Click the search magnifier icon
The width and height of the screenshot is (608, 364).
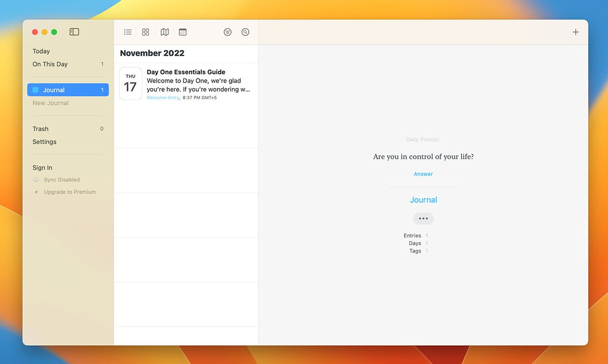coord(245,32)
